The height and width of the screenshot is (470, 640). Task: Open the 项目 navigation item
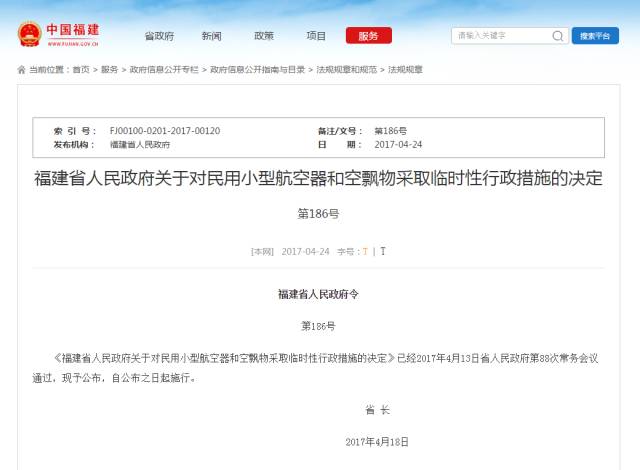click(x=316, y=36)
